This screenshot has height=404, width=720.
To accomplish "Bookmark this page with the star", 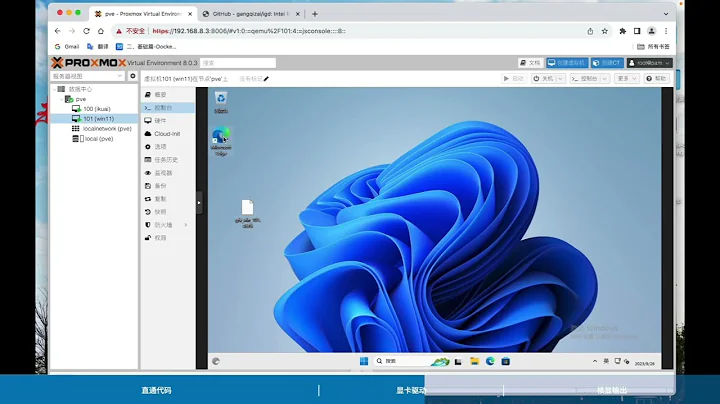I will 605,31.
